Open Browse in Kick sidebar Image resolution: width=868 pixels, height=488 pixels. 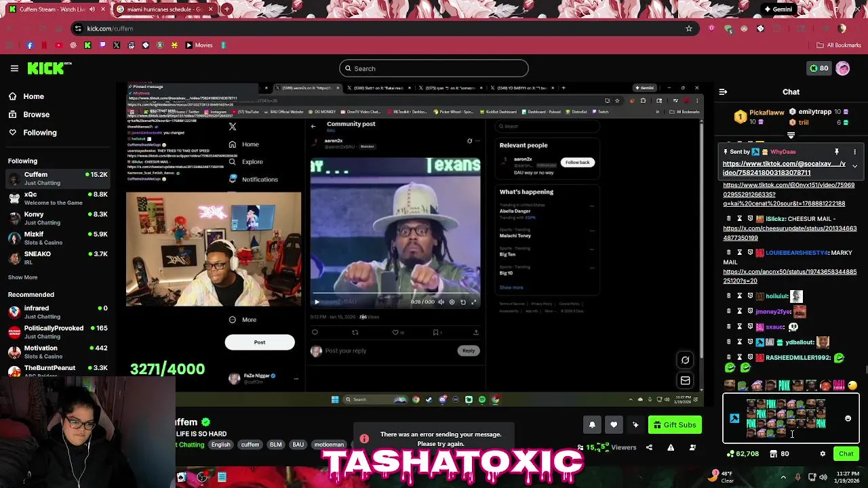(29, 115)
